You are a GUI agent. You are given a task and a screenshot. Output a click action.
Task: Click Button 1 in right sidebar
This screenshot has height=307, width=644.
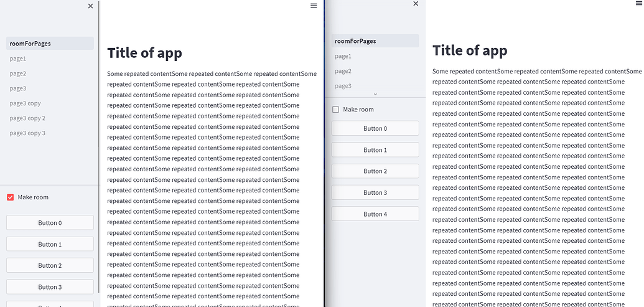tap(375, 149)
